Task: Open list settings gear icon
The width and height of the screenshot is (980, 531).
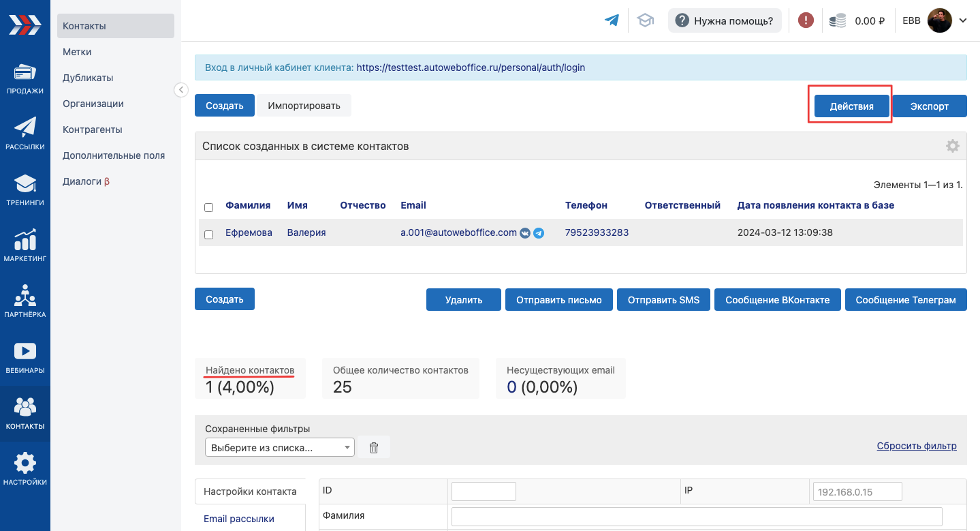Action: pyautogui.click(x=953, y=146)
